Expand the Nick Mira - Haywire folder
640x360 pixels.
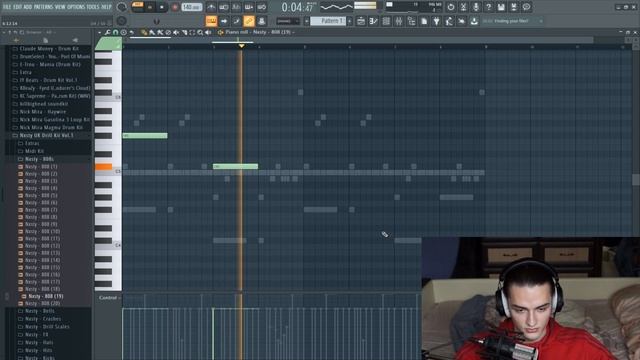(x=42, y=111)
